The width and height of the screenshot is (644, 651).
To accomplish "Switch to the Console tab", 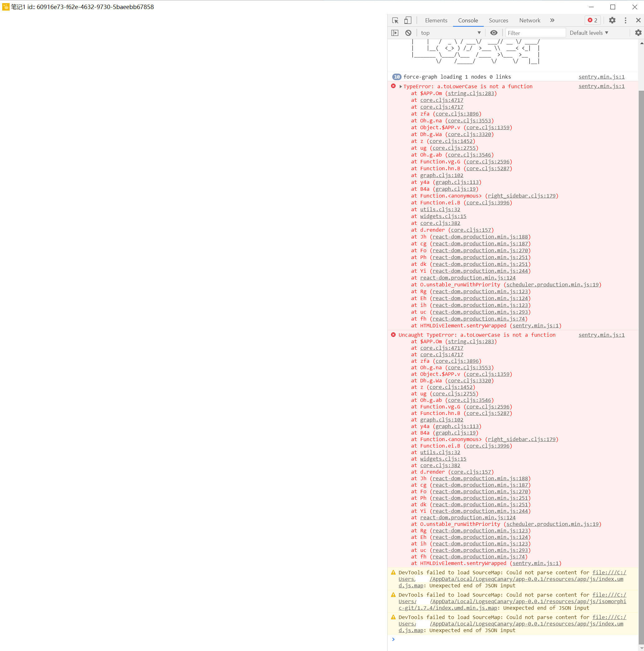I will 468,20.
